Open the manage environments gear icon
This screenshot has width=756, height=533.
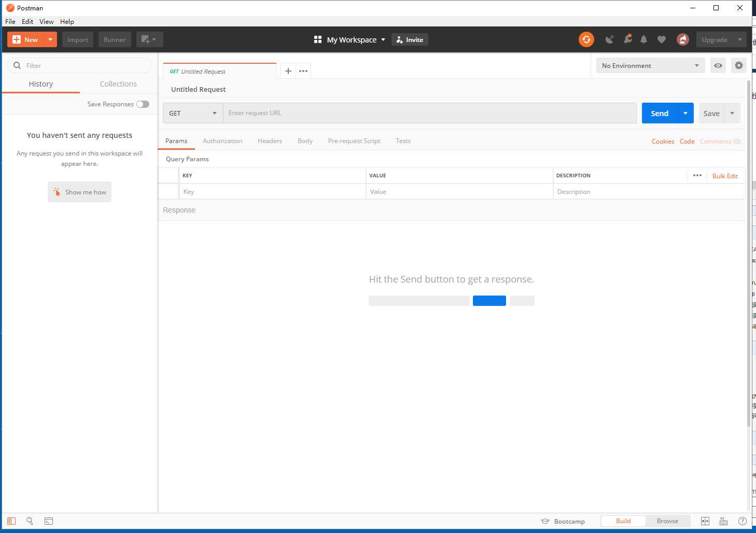tap(739, 66)
